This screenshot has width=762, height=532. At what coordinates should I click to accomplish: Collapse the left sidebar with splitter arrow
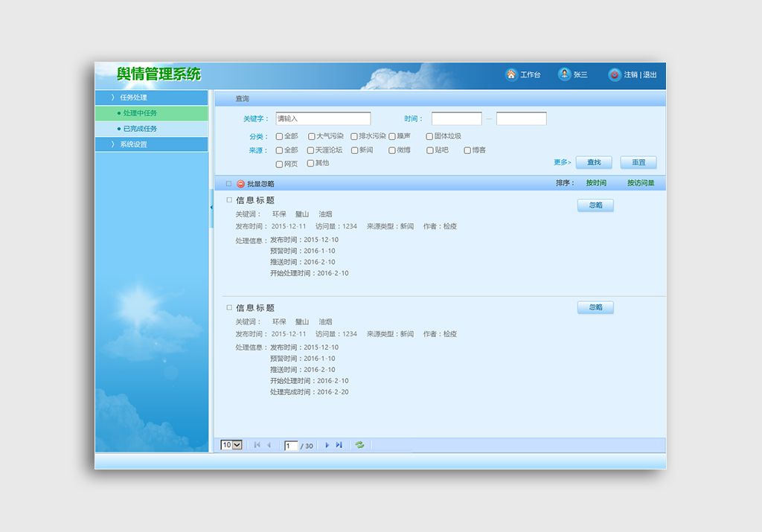pyautogui.click(x=211, y=208)
